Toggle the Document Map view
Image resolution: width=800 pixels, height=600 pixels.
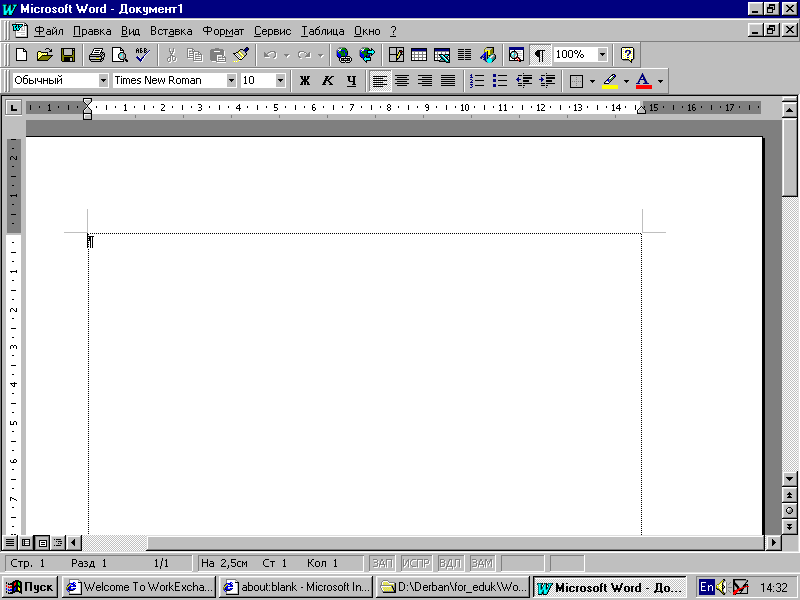[x=516, y=55]
